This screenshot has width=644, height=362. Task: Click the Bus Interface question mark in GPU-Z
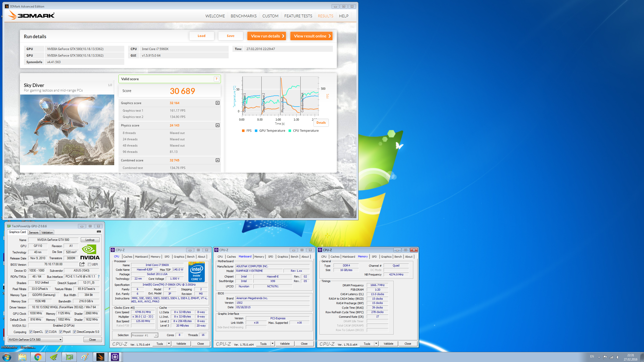click(x=99, y=277)
